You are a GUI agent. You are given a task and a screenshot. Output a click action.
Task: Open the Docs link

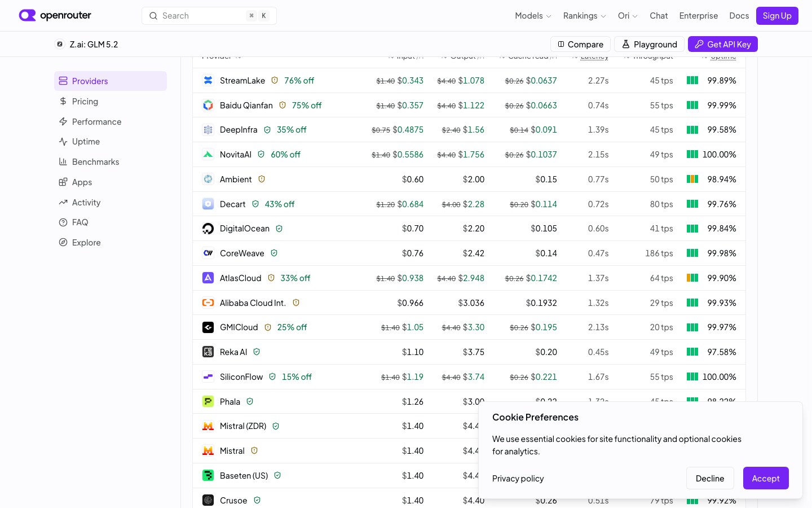[739, 16]
